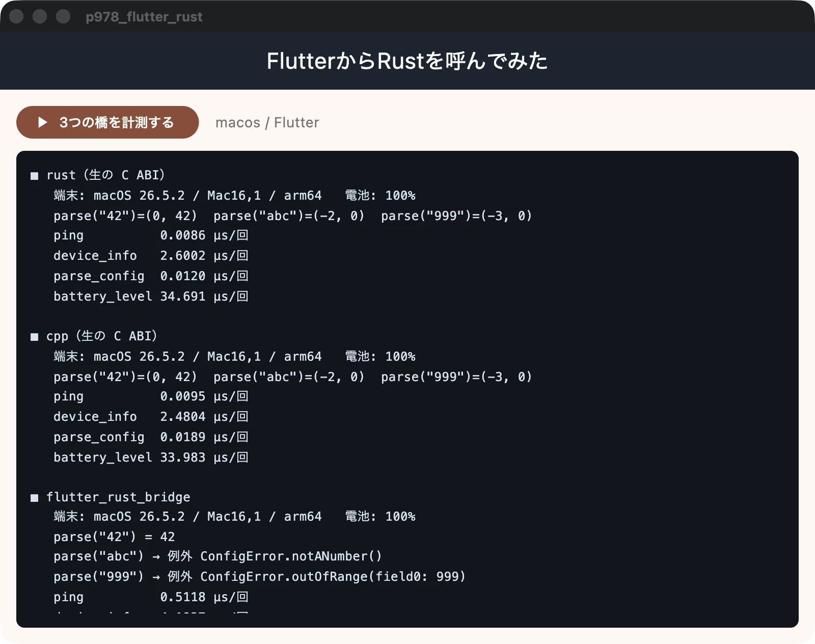Click the p978_flutter_rust window title

point(144,17)
